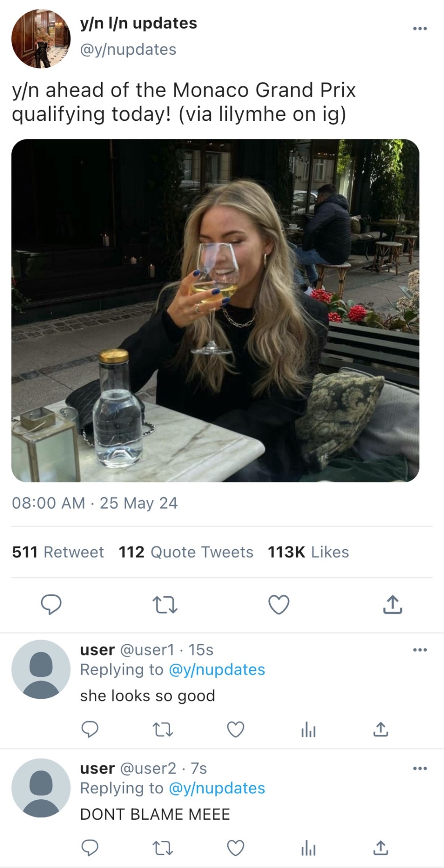444x868 pixels.
Task: View the 511 Retweet list
Action: click(x=58, y=552)
